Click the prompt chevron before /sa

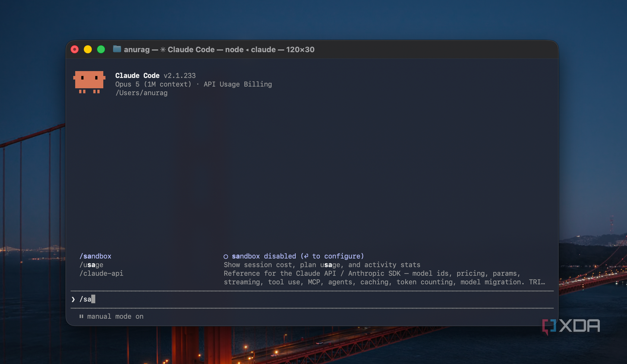click(x=73, y=299)
